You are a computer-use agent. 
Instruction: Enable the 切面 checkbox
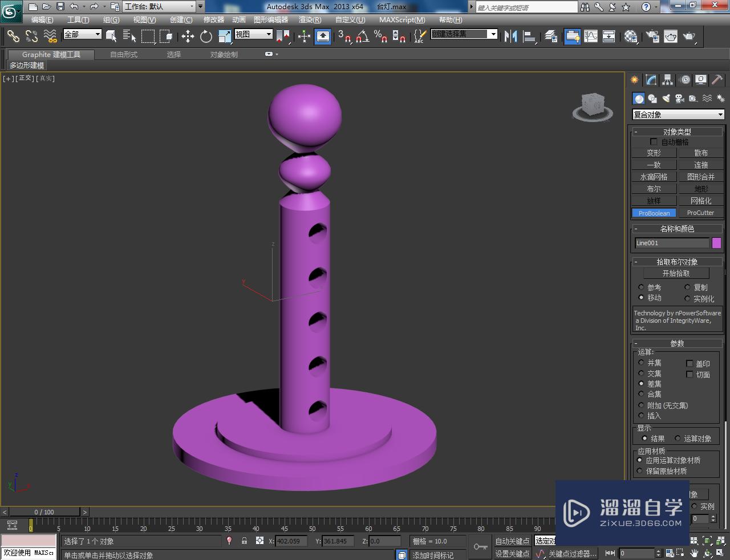[690, 375]
